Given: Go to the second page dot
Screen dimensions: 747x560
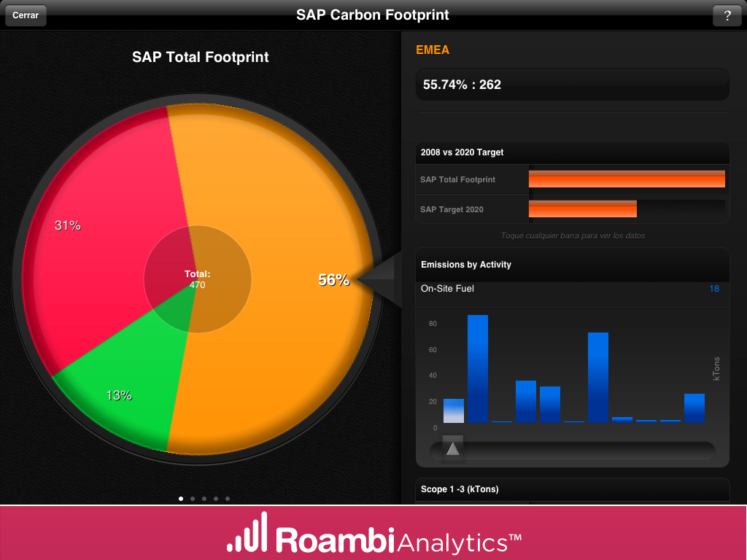Looking at the screenshot, I should pyautogui.click(x=193, y=499).
